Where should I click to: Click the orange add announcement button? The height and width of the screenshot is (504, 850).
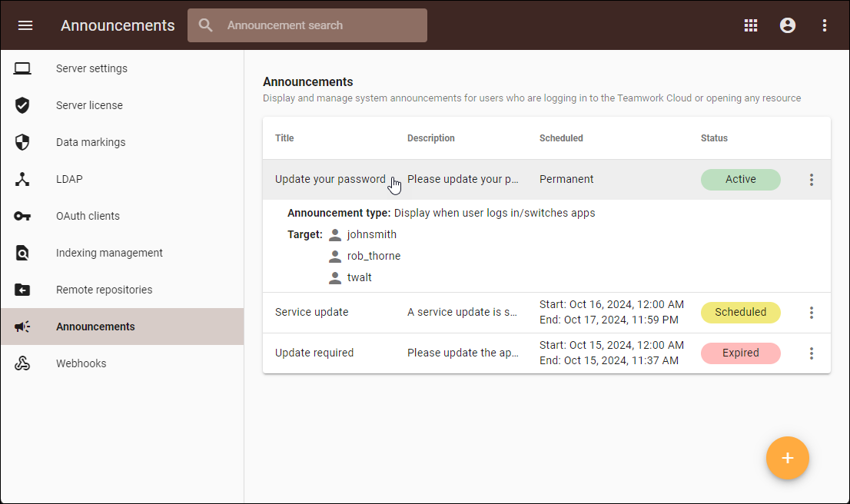tap(787, 458)
